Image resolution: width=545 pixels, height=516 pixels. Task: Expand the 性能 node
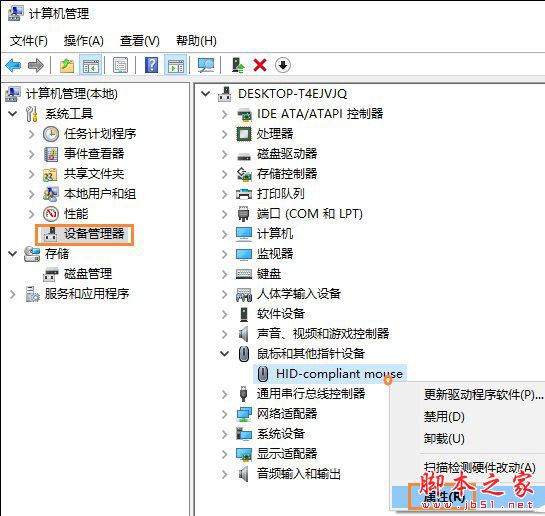pos(32,214)
